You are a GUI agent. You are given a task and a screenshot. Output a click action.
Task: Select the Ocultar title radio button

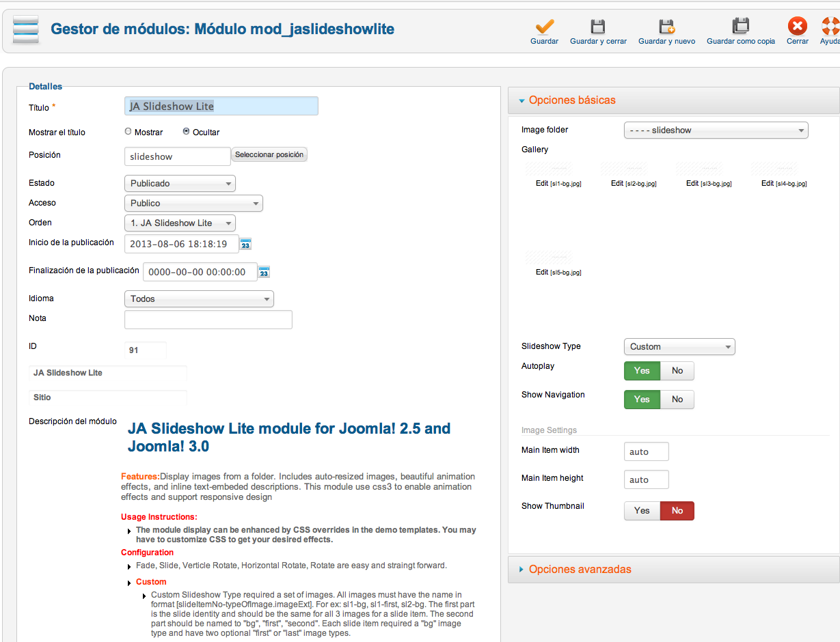tap(186, 131)
